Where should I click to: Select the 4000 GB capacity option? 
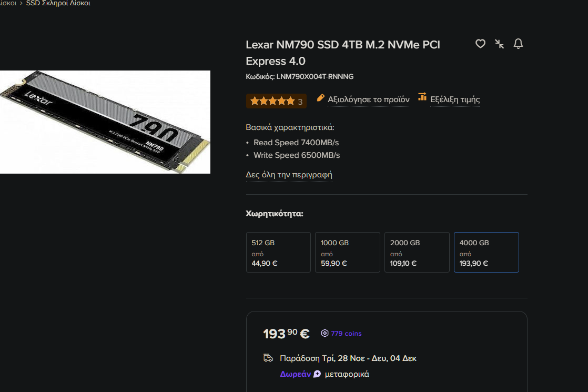pos(486,252)
